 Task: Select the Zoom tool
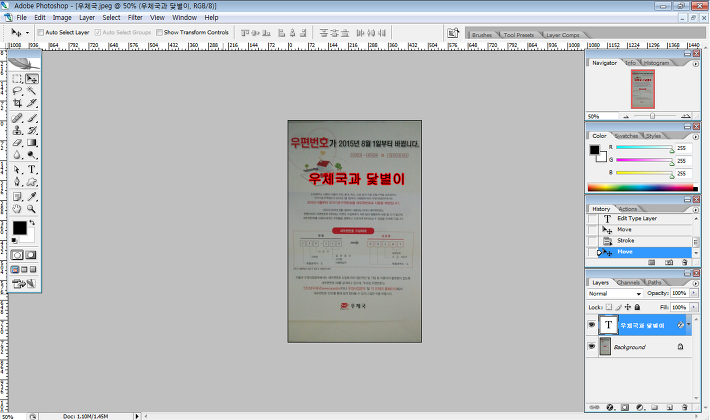point(32,209)
